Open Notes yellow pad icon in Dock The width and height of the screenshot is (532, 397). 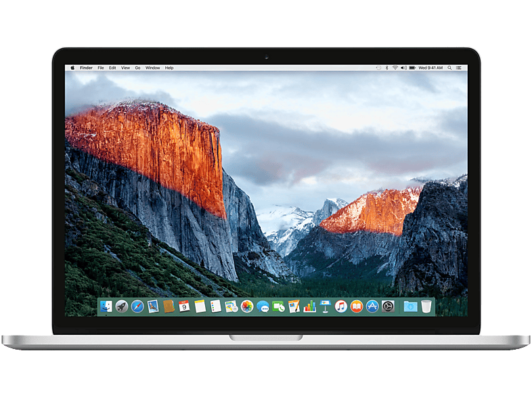tap(200, 306)
